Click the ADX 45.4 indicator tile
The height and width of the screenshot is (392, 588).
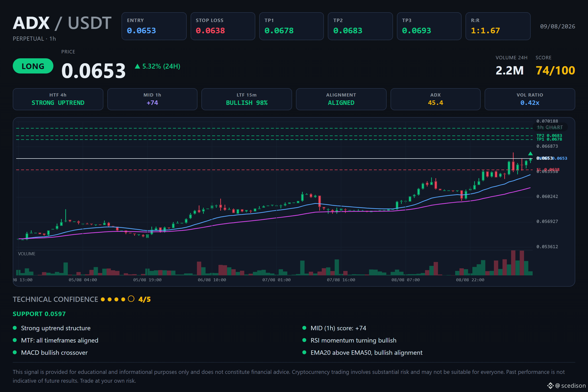coord(436,99)
